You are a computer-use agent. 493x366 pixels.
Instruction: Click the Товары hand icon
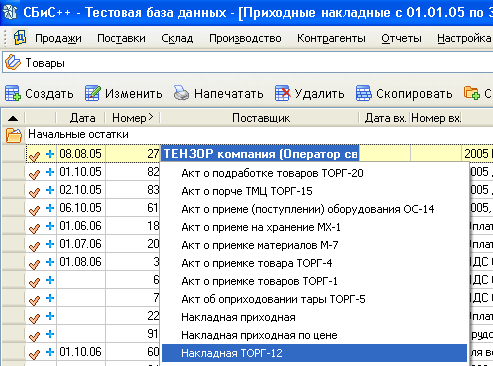click(13, 62)
